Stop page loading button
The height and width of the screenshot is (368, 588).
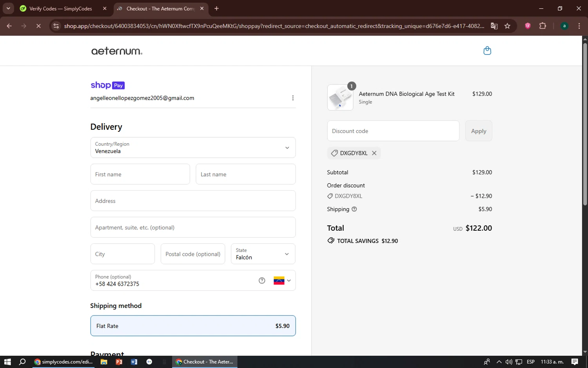point(38,26)
